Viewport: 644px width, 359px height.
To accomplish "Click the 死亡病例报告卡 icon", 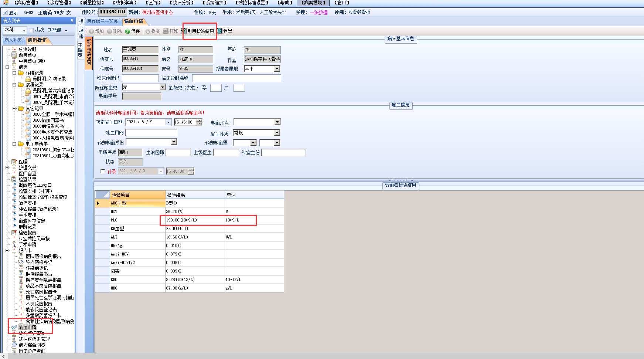I will pos(21,292).
